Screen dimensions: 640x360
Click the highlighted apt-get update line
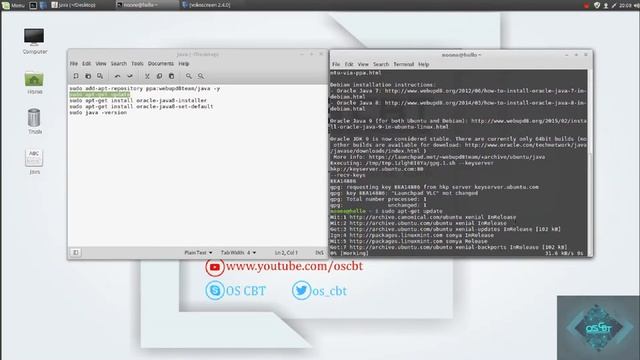click(x=100, y=94)
